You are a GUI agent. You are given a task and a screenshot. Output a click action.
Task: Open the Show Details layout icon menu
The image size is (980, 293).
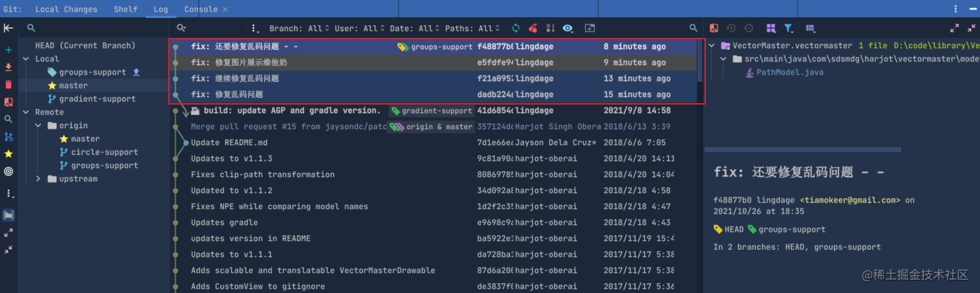click(810, 28)
